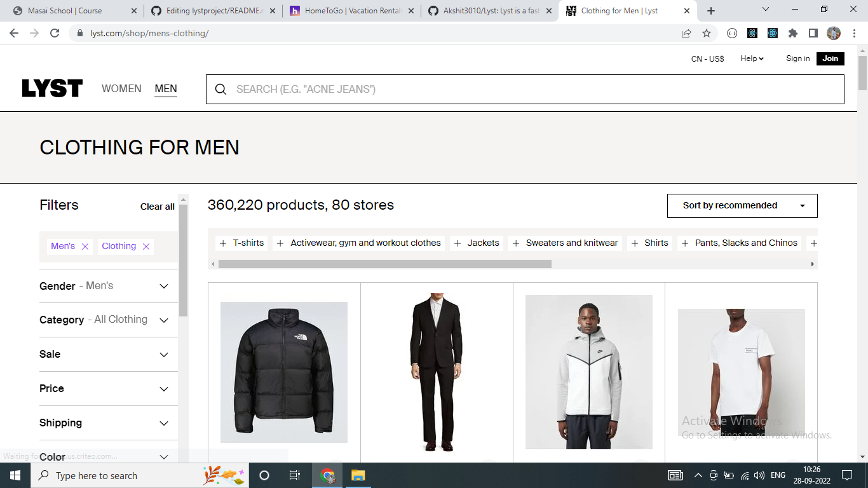Viewport: 868px width, 488px height.
Task: Open the white BOSS t-shirt product
Action: [x=742, y=372]
